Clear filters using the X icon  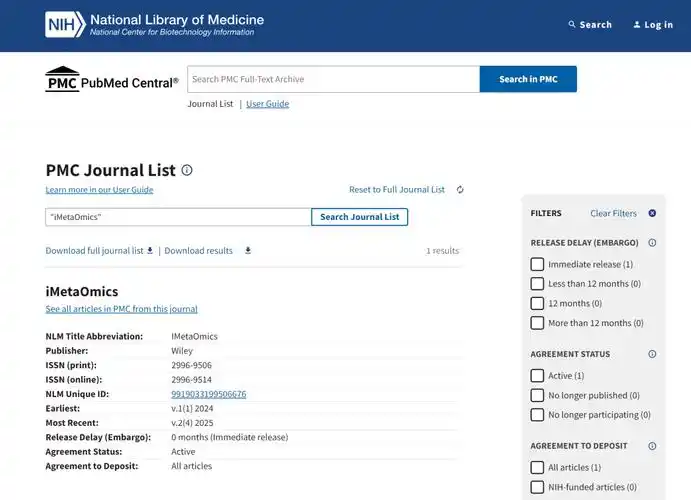[652, 213]
